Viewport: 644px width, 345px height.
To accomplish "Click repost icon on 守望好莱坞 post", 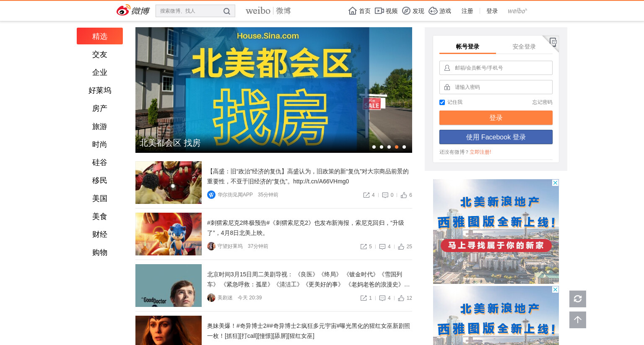I will [364, 247].
